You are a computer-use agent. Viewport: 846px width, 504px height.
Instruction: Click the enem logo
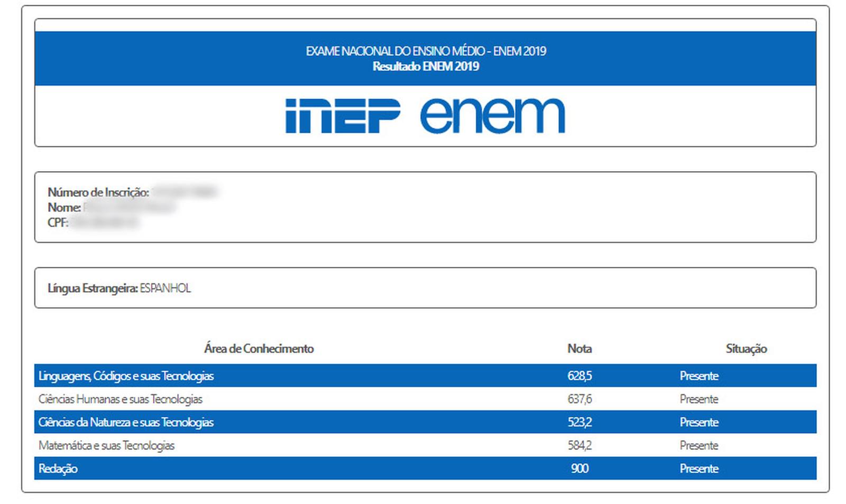[x=492, y=116]
